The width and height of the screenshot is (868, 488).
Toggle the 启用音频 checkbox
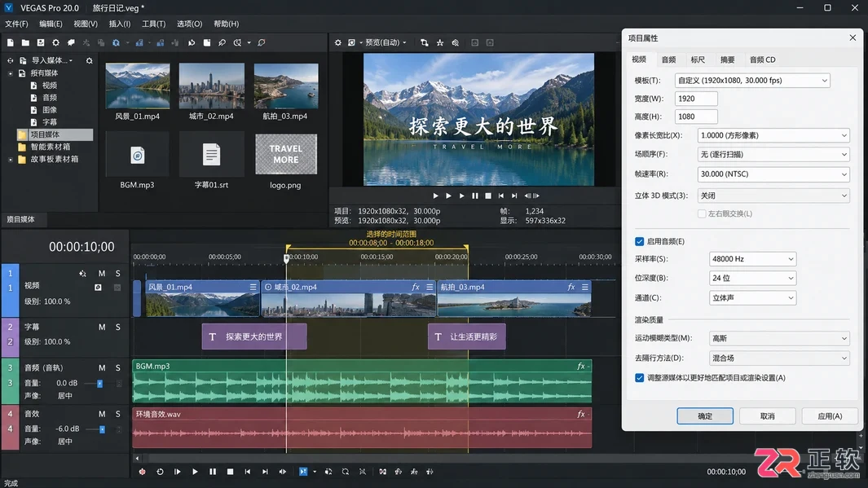point(639,241)
